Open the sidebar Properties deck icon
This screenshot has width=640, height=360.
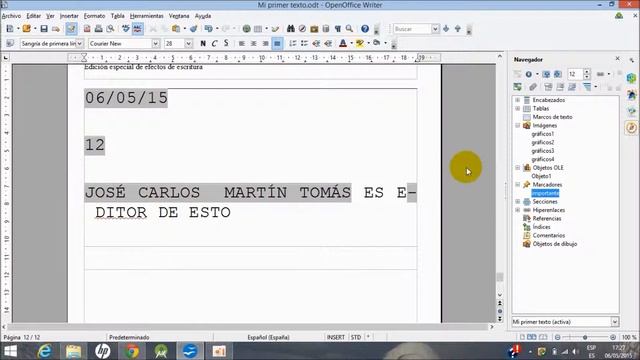631,78
